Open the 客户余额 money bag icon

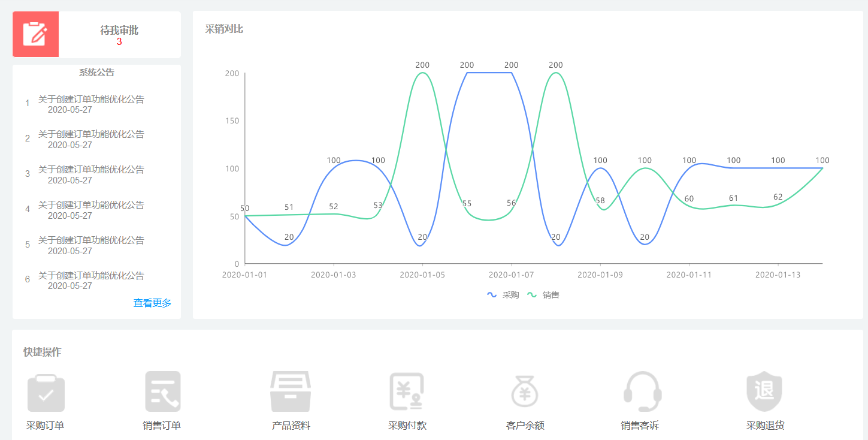coord(525,391)
